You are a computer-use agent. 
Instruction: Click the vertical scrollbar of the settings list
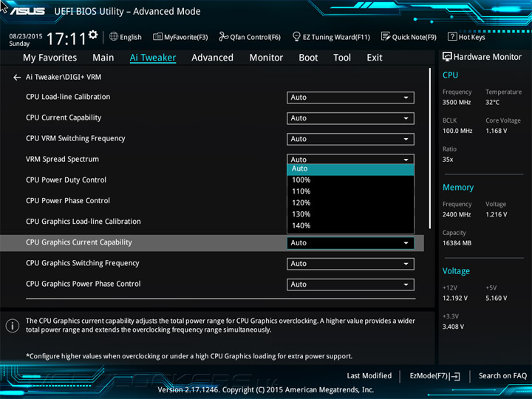tap(429, 148)
